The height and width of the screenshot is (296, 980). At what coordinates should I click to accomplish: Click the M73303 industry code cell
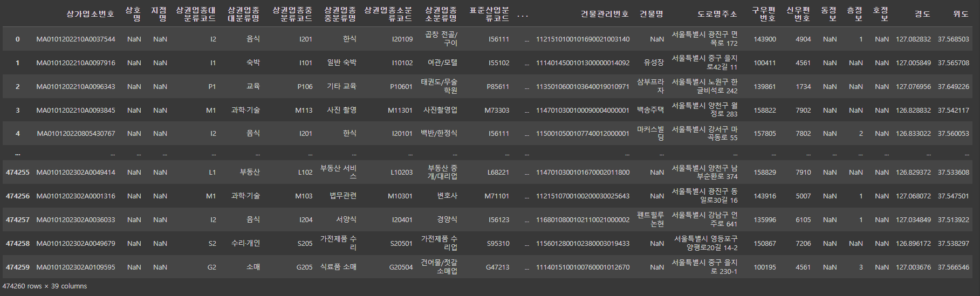(497, 111)
